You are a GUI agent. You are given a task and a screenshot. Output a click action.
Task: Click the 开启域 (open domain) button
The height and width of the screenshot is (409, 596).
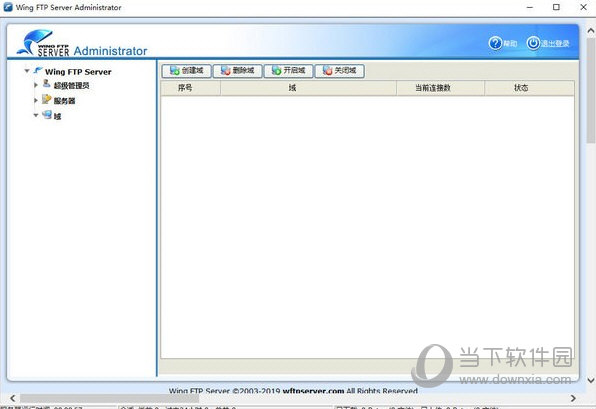click(x=288, y=71)
